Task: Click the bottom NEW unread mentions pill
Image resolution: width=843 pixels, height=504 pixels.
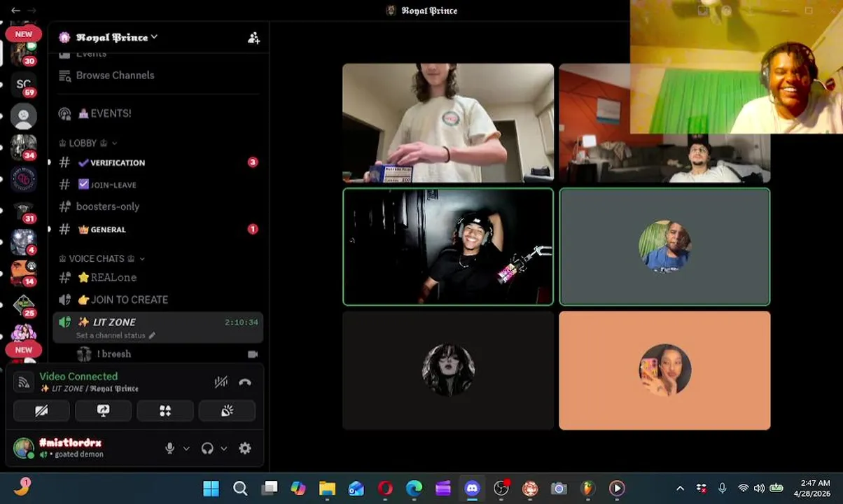Action: 24,349
